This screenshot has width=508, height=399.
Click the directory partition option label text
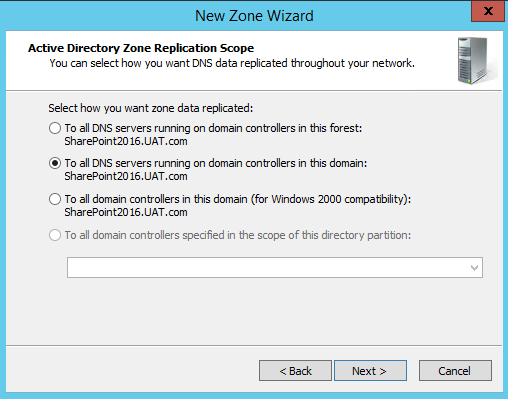click(x=238, y=235)
